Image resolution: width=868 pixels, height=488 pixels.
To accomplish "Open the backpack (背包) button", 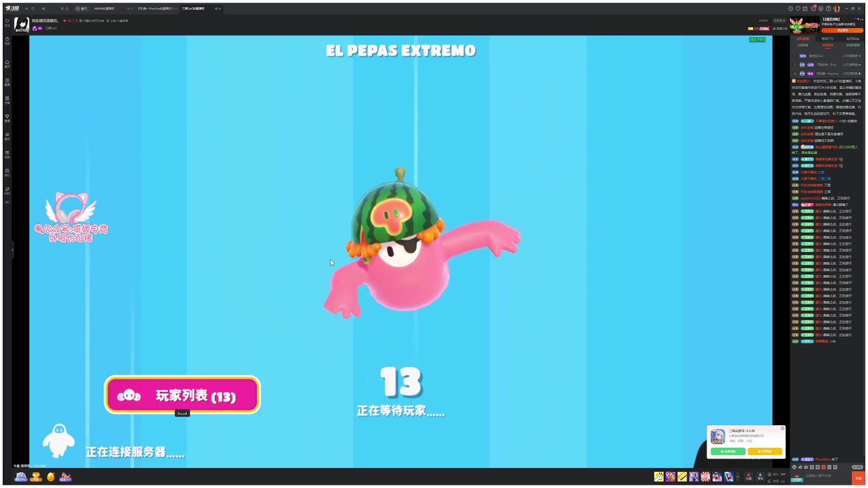I will [760, 477].
